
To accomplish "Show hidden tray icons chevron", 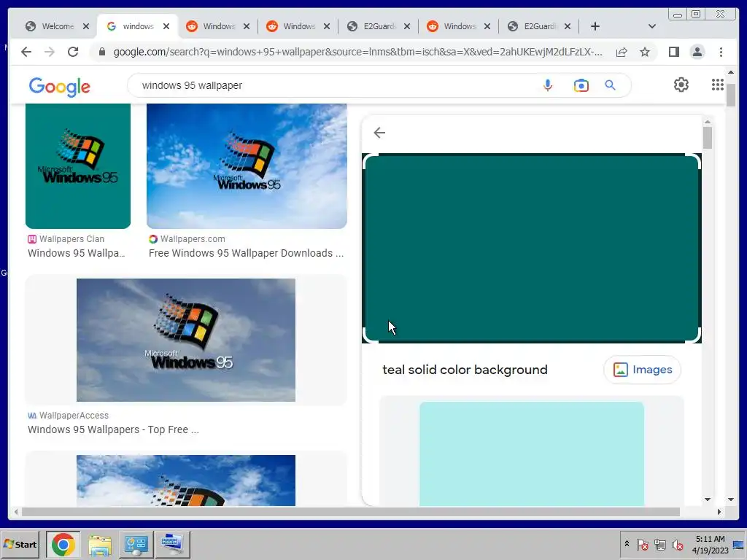I will tap(627, 544).
